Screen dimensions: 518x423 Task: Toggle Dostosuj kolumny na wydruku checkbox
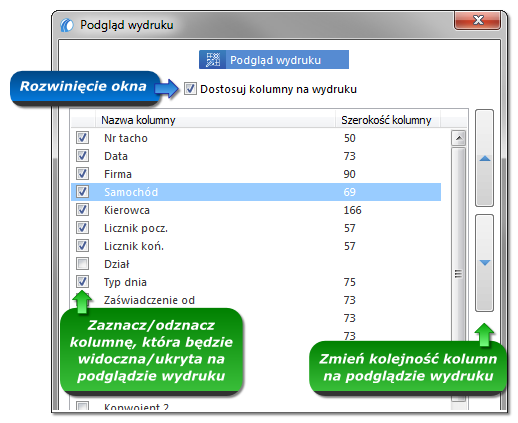pos(190,89)
